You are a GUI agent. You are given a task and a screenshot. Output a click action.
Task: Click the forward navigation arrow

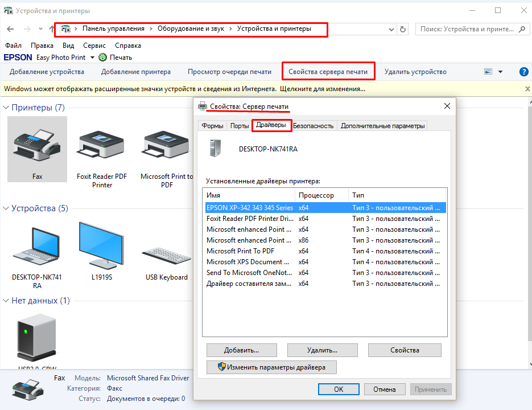coord(27,29)
